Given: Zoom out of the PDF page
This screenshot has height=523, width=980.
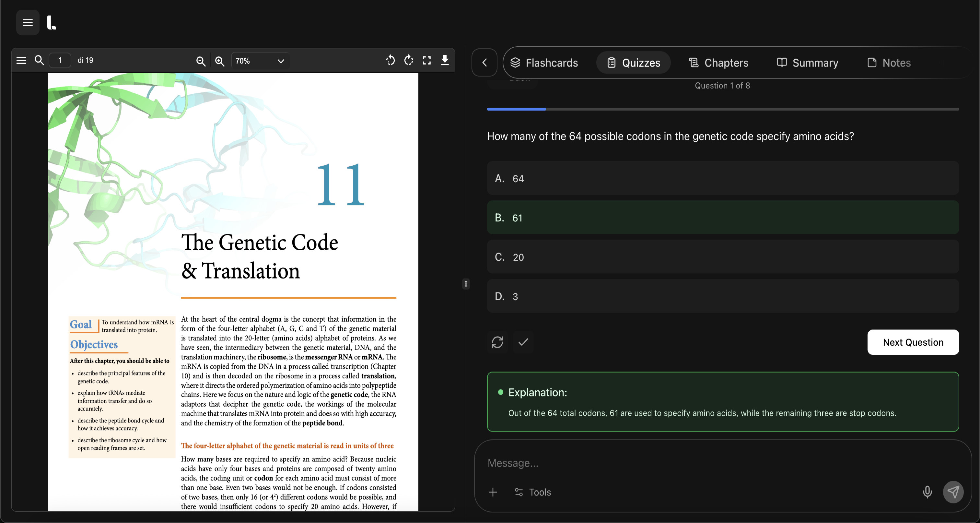Looking at the screenshot, I should point(201,61).
